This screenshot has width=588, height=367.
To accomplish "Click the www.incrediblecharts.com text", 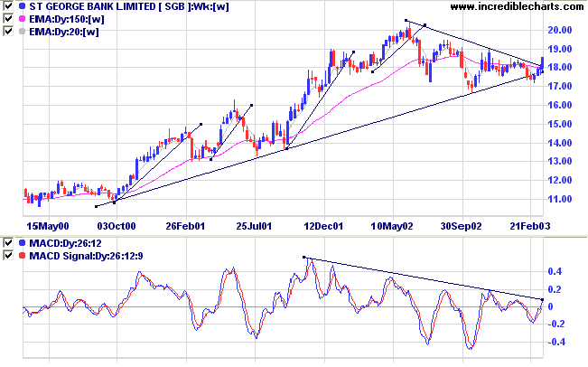I will 517,6.
